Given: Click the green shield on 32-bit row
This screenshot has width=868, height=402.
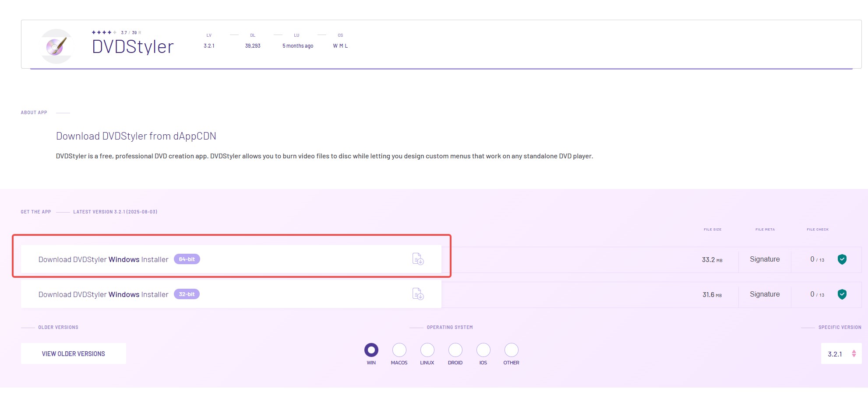Looking at the screenshot, I should (842, 294).
